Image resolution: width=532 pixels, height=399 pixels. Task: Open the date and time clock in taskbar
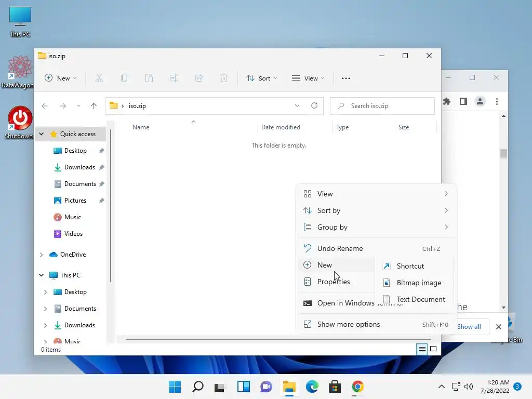[495, 387]
